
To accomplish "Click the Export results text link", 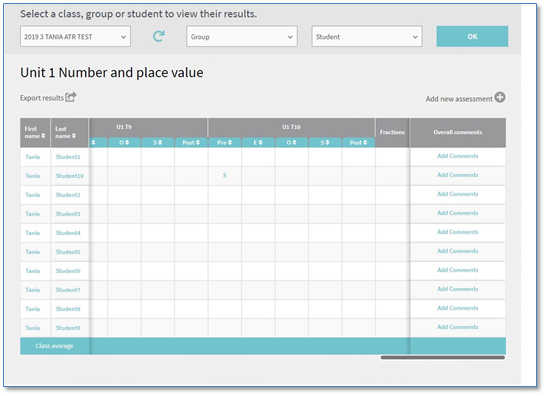I will point(42,98).
